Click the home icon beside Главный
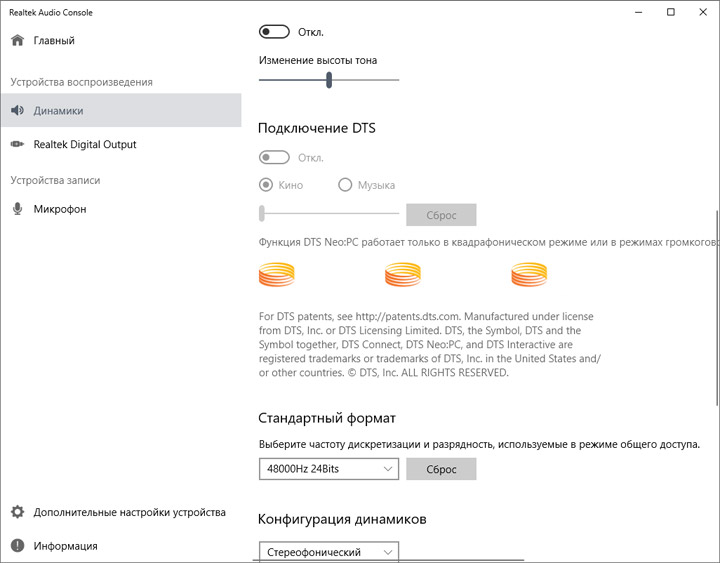The height and width of the screenshot is (563, 720). [x=17, y=41]
